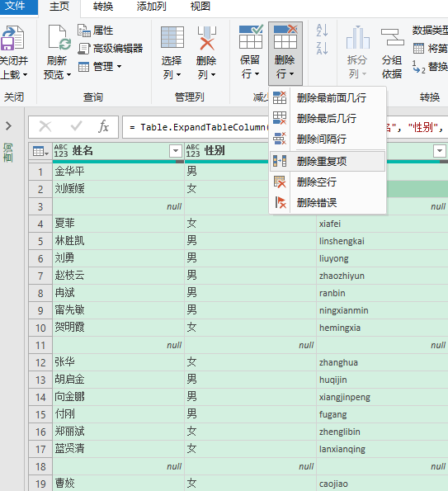Image resolution: width=448 pixels, height=491 pixels.
Task: Select the cell 夏菲
Action: click(x=118, y=224)
